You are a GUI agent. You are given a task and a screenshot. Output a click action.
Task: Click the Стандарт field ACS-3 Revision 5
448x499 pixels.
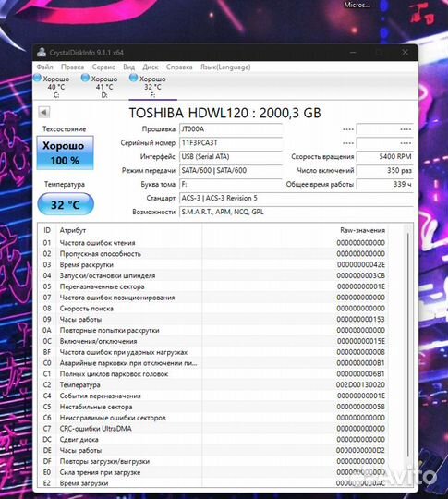click(x=297, y=198)
